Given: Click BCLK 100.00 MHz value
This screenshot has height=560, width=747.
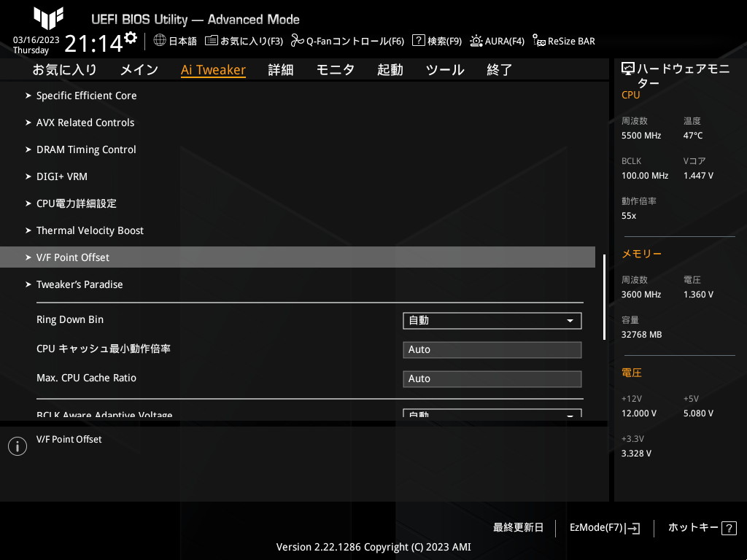Looking at the screenshot, I should click(645, 176).
